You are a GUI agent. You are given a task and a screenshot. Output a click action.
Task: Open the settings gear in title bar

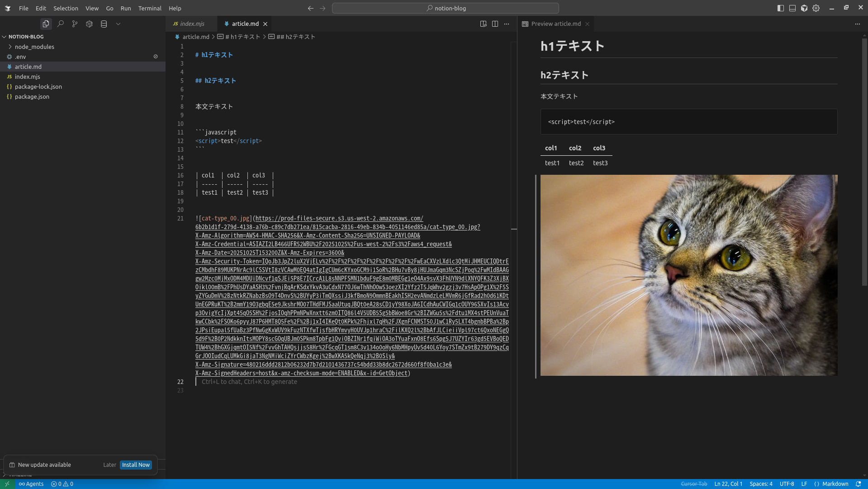coord(816,8)
